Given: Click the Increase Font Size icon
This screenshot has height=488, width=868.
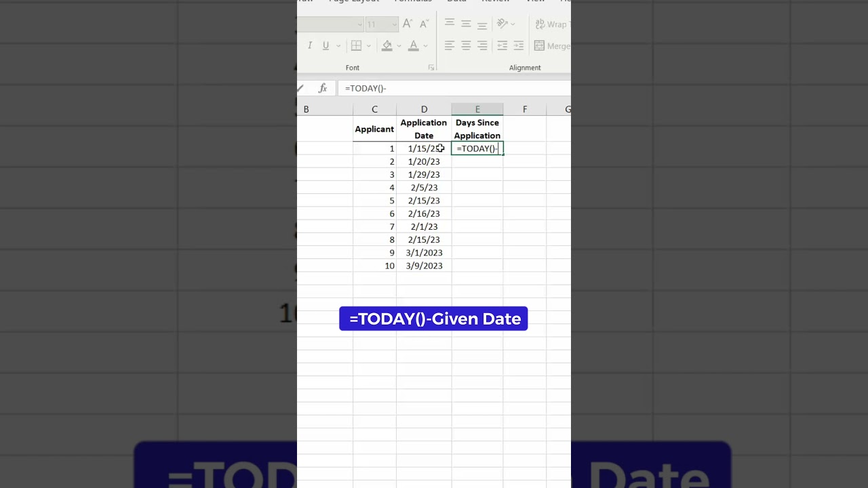Looking at the screenshot, I should (x=408, y=23).
